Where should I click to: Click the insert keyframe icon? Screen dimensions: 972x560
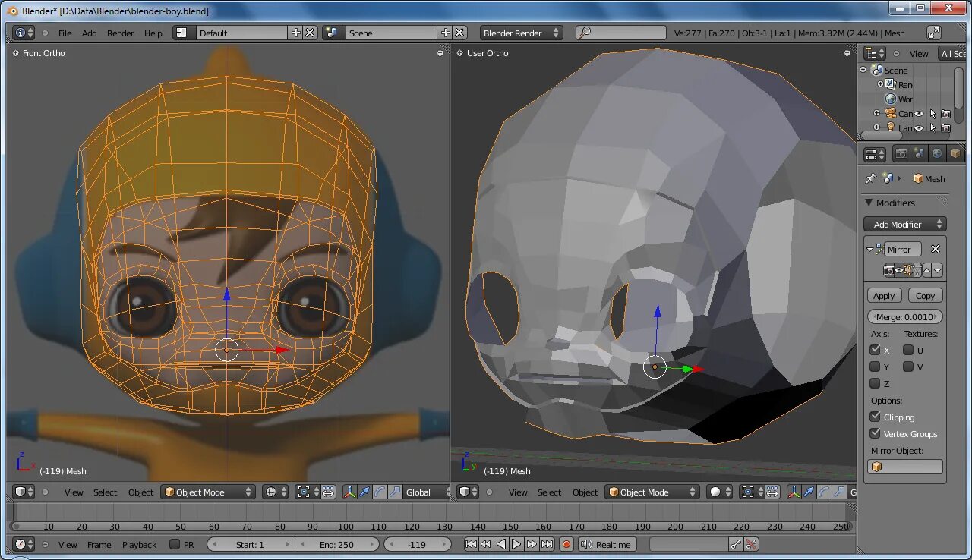pyautogui.click(x=735, y=544)
